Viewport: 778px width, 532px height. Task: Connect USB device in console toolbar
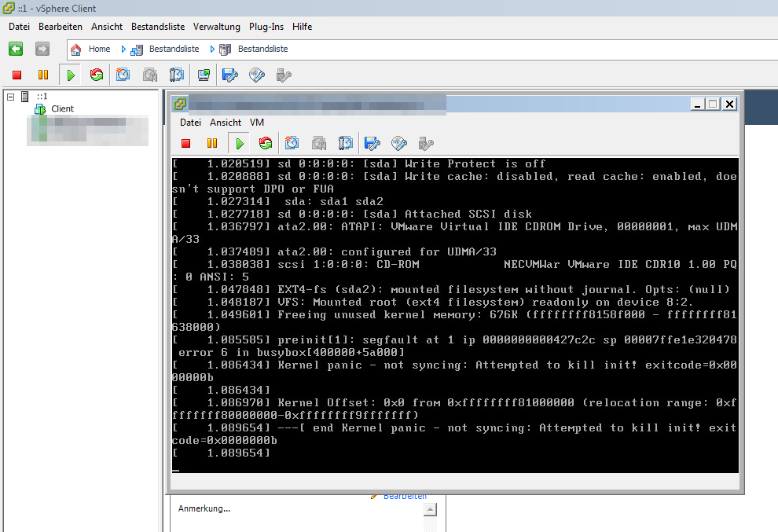(426, 144)
